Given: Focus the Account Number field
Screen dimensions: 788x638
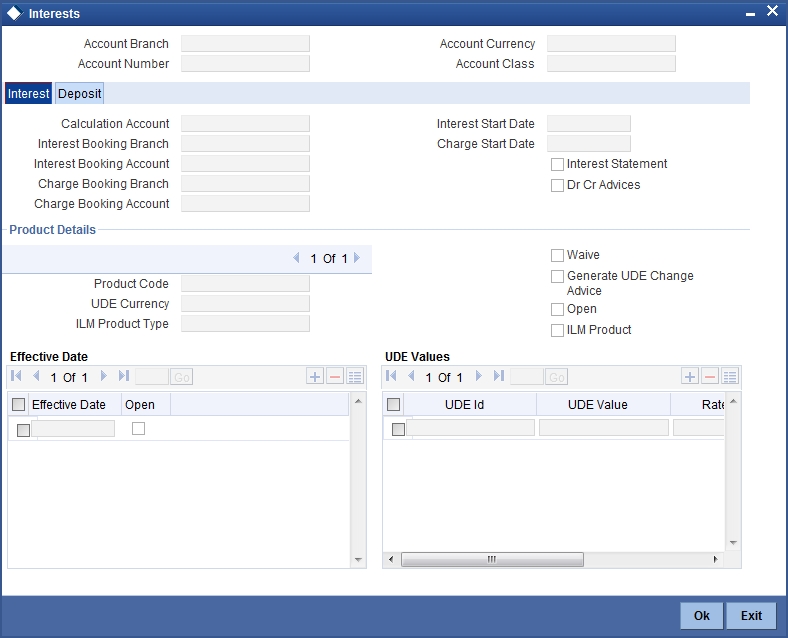Looking at the screenshot, I should tap(245, 64).
